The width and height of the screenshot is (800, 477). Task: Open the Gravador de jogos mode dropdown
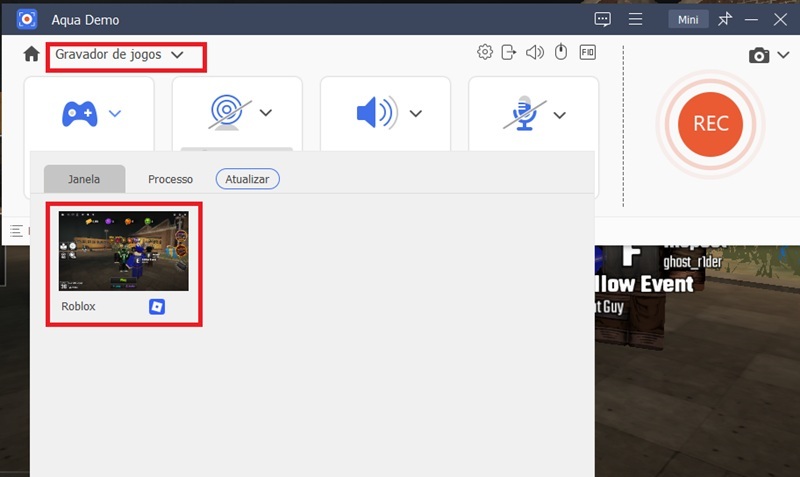pos(119,55)
